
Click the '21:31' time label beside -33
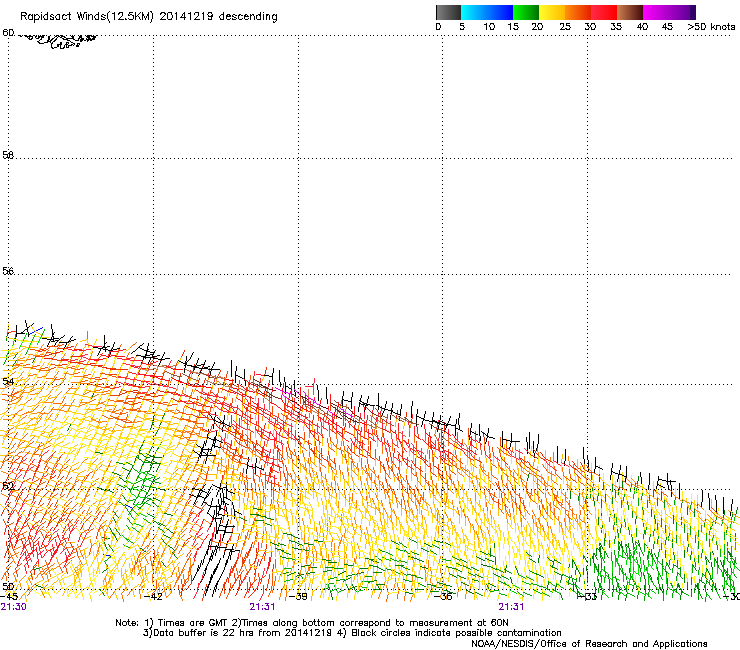511,607
